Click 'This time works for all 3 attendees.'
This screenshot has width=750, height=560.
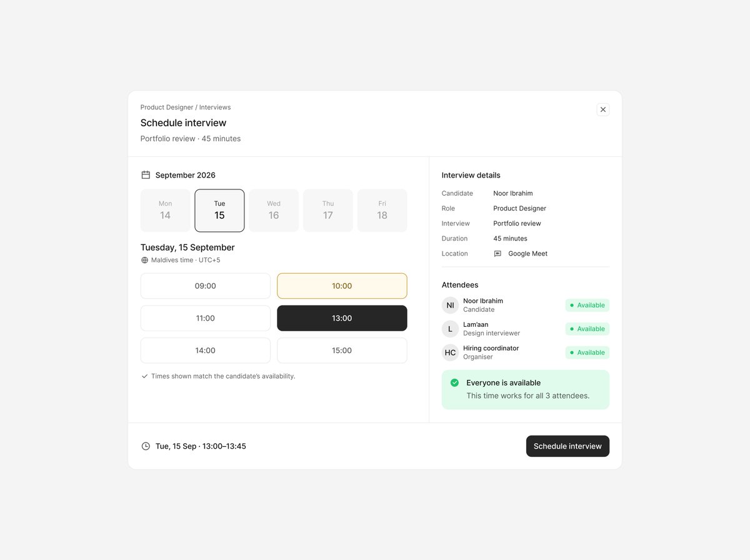(528, 396)
